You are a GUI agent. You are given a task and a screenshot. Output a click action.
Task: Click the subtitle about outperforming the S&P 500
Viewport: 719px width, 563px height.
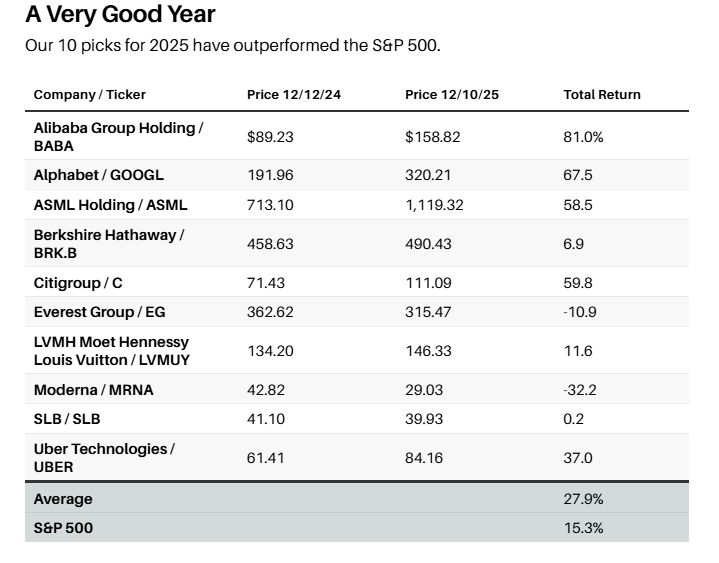(232, 45)
